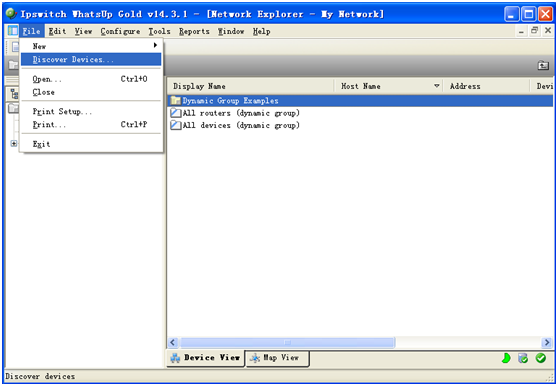The image size is (556, 388).
Task: Open the Edit menu
Action: (x=57, y=31)
